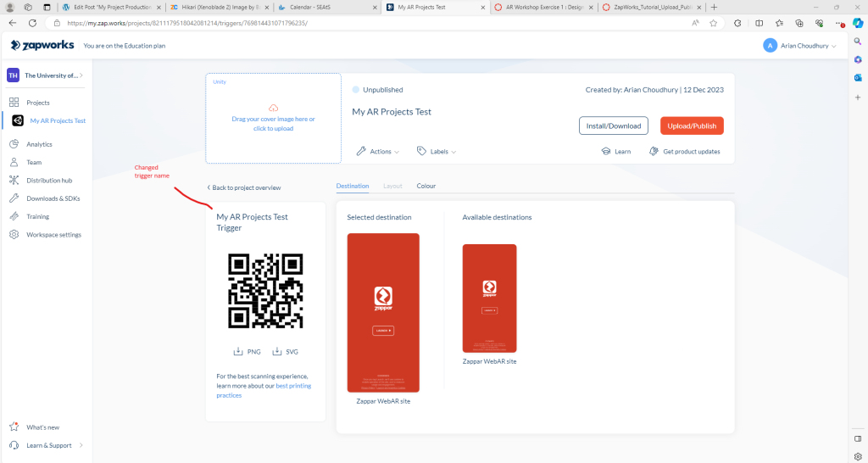Click the Upload/Publish button
This screenshot has height=463, width=868.
pos(692,126)
